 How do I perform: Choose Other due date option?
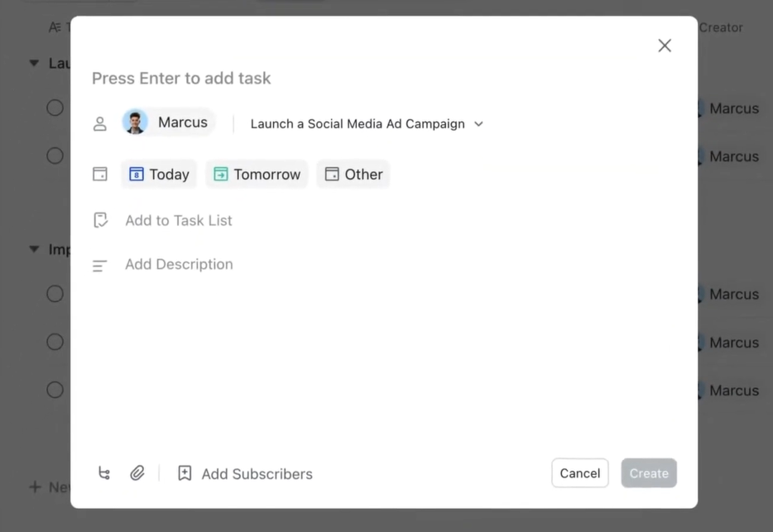353,175
